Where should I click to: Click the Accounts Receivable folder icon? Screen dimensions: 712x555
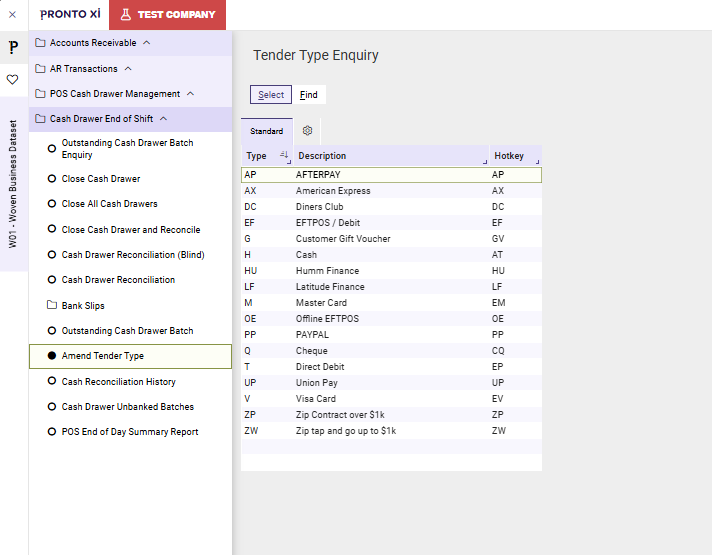point(40,43)
